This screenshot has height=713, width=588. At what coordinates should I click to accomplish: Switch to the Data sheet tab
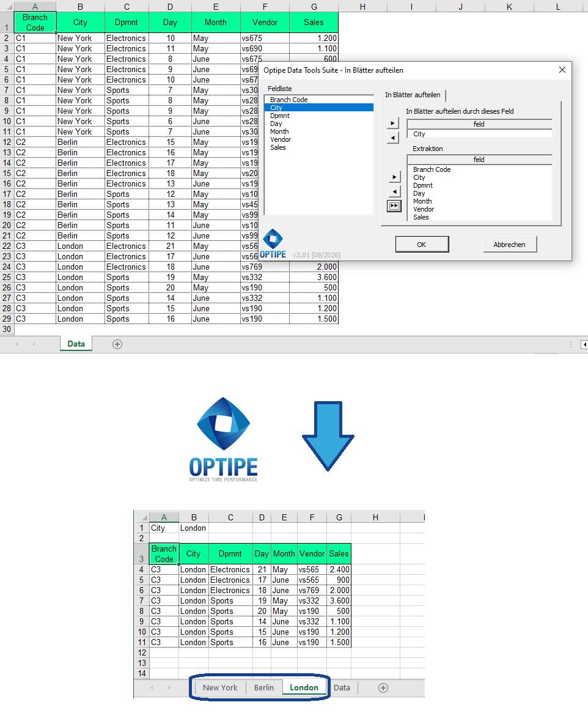[76, 344]
